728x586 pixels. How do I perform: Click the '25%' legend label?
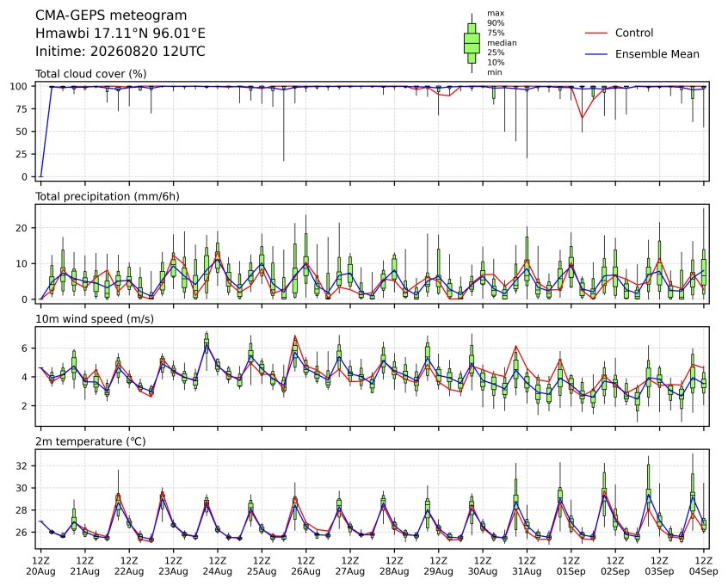click(496, 52)
